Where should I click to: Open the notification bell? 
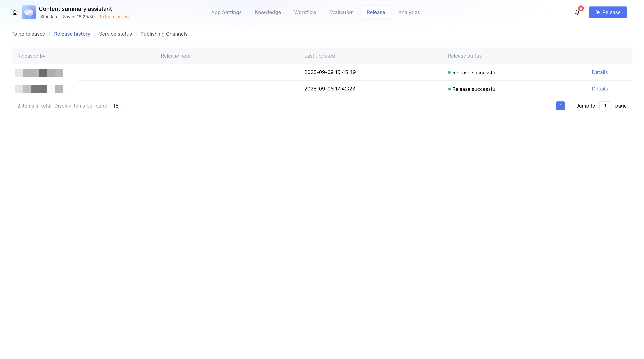[x=577, y=12]
